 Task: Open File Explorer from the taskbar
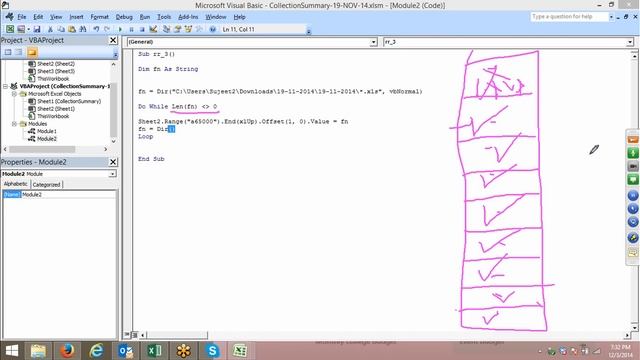coord(38,351)
